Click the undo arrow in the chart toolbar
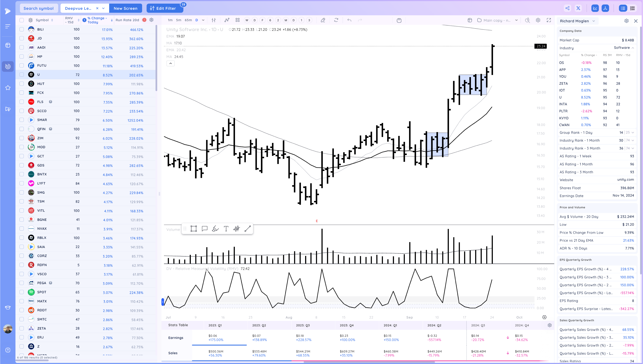 (x=349, y=20)
